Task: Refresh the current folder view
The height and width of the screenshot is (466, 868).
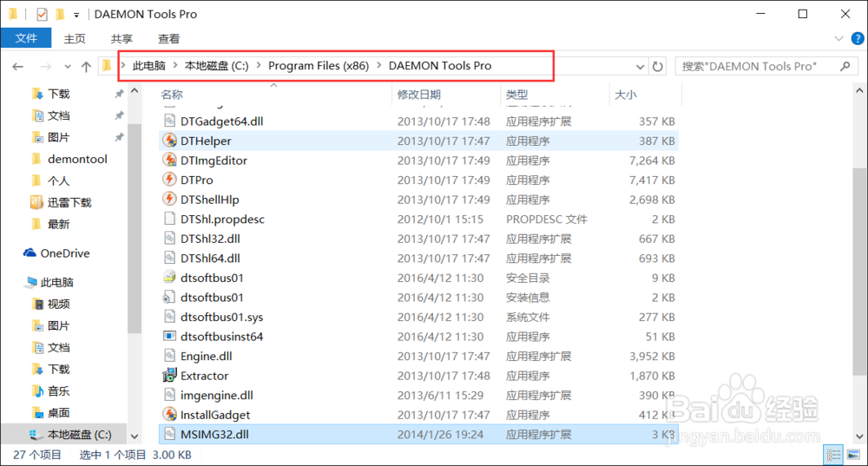Action: [658, 67]
